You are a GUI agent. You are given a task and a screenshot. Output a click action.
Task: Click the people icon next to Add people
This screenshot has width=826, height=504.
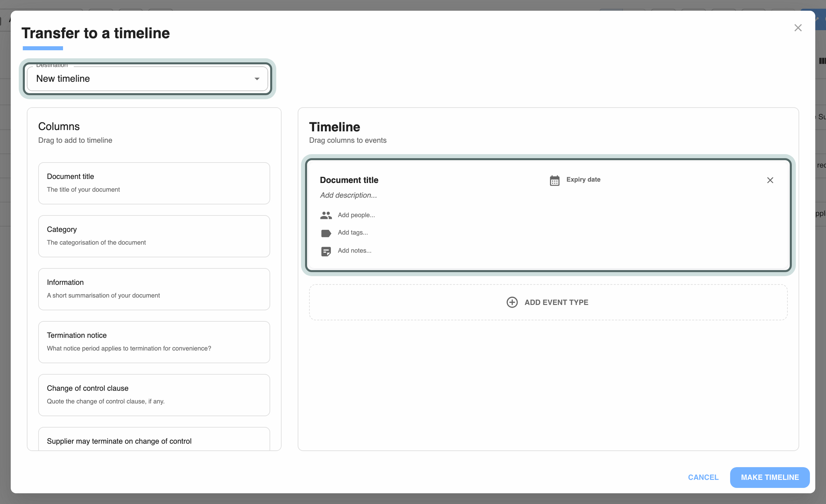click(326, 215)
